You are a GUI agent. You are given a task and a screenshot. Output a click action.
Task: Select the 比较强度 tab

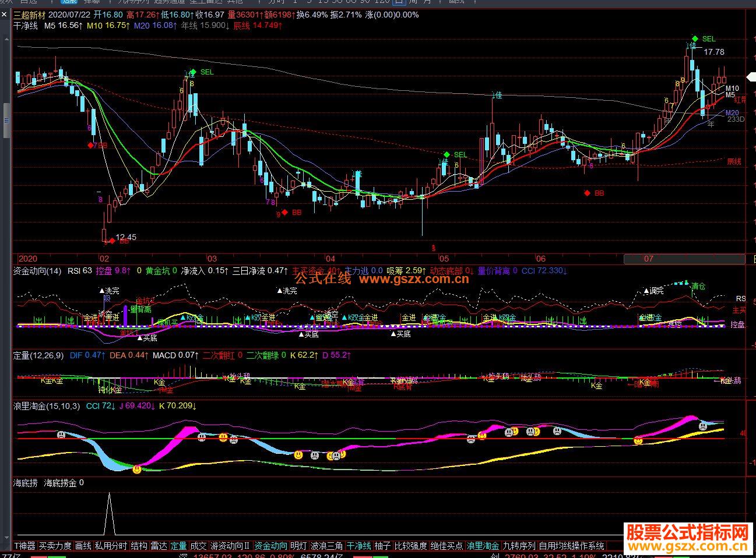(411, 546)
